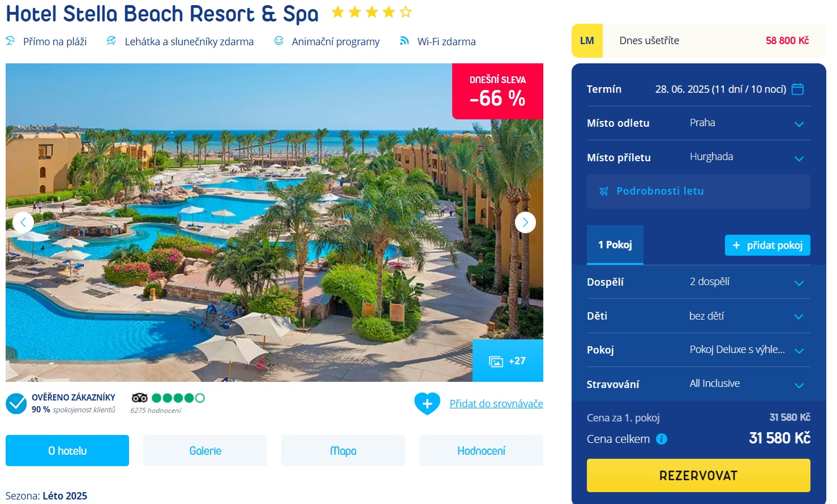Open the calendar icon next to Termín
The image size is (837, 504).
point(797,89)
